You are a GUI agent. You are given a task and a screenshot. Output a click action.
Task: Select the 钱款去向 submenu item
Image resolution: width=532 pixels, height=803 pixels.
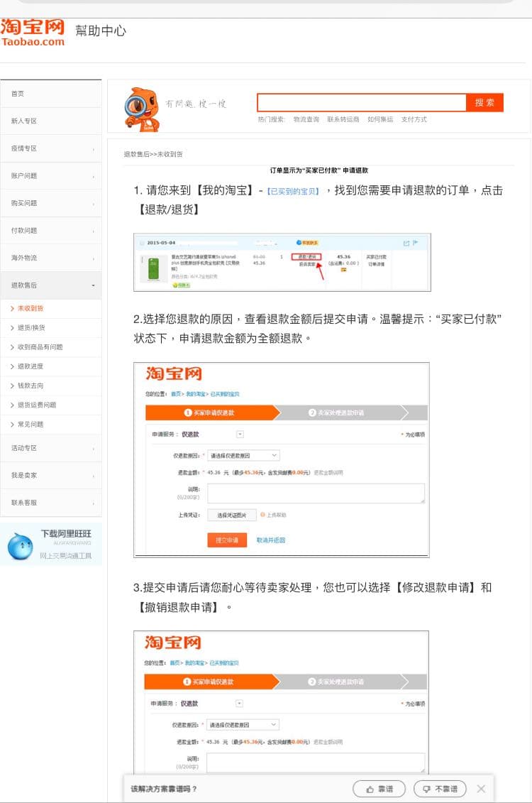(x=50, y=386)
